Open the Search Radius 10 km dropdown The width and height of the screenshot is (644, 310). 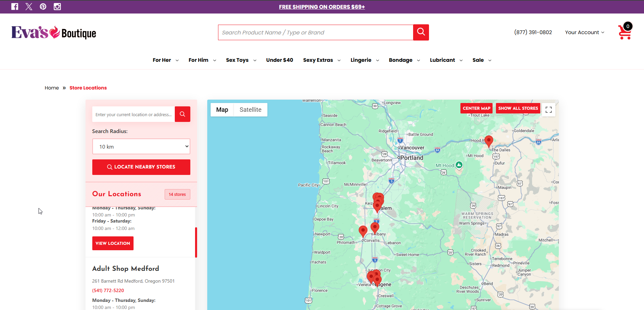click(141, 147)
